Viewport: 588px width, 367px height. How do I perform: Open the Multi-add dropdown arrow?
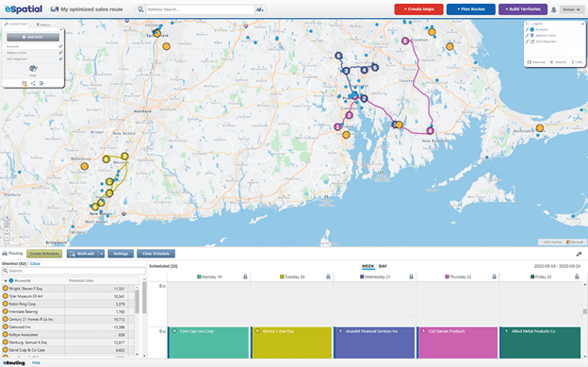tap(101, 254)
